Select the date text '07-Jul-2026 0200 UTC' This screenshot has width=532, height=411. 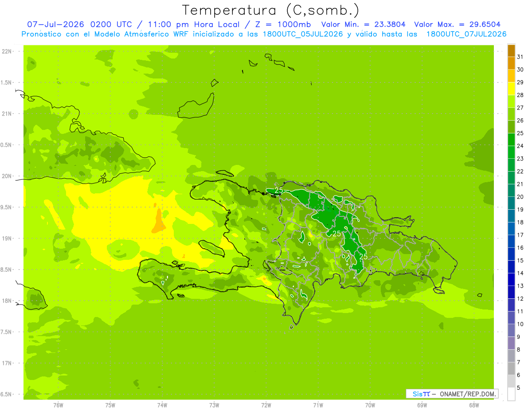point(79,24)
